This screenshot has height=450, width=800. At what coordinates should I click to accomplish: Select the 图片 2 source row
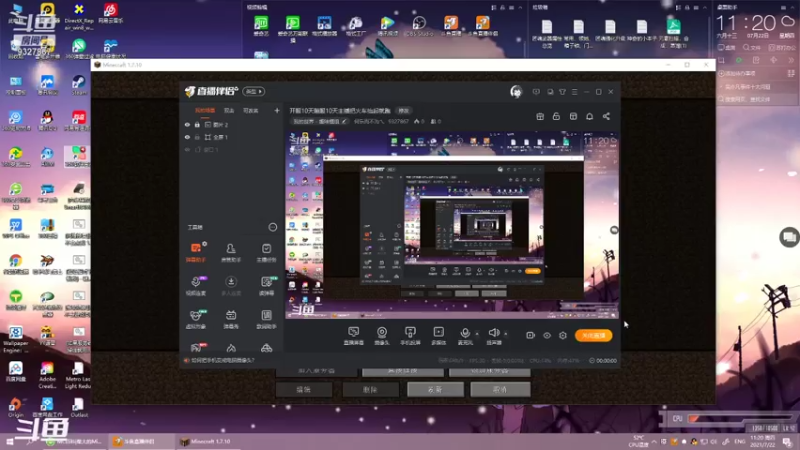click(231, 124)
